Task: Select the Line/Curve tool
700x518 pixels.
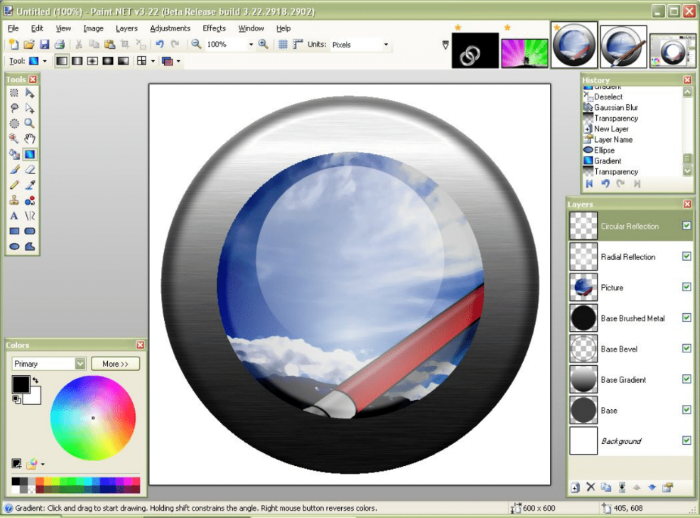Action: pos(30,216)
